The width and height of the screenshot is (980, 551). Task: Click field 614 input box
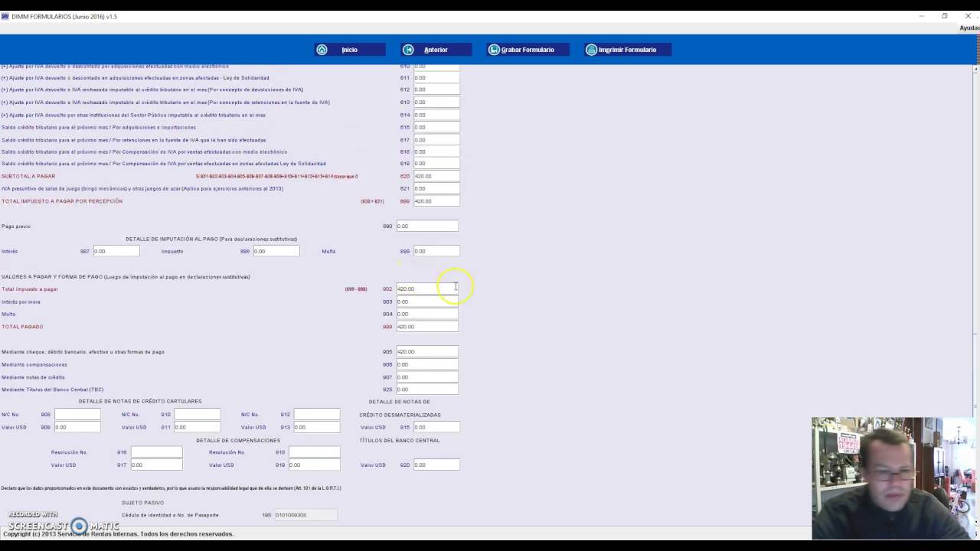coord(436,115)
